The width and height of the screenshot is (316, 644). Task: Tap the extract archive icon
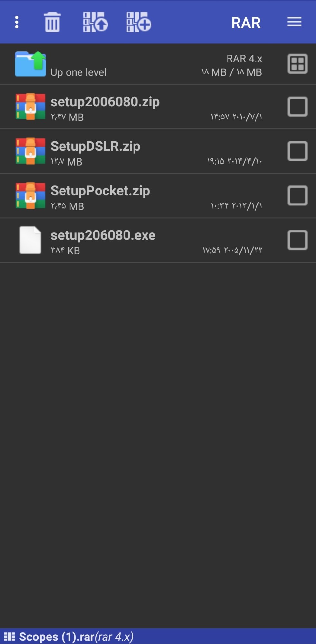[x=95, y=22]
